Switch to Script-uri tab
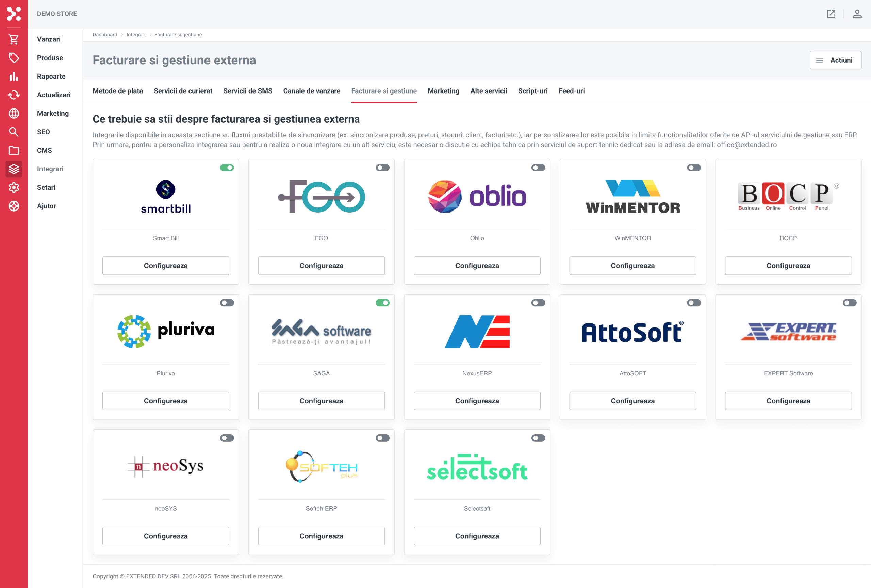 pyautogui.click(x=532, y=91)
